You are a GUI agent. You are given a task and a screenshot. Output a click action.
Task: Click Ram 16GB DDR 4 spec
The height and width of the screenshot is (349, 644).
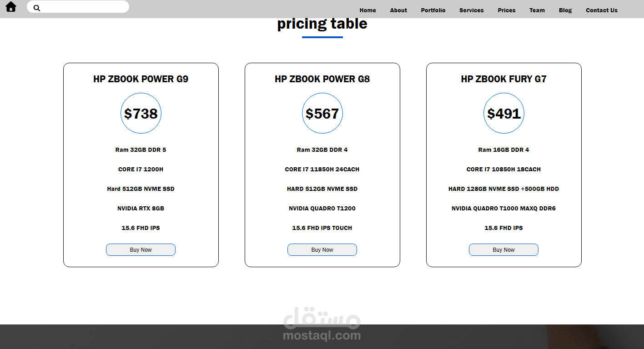tap(504, 150)
